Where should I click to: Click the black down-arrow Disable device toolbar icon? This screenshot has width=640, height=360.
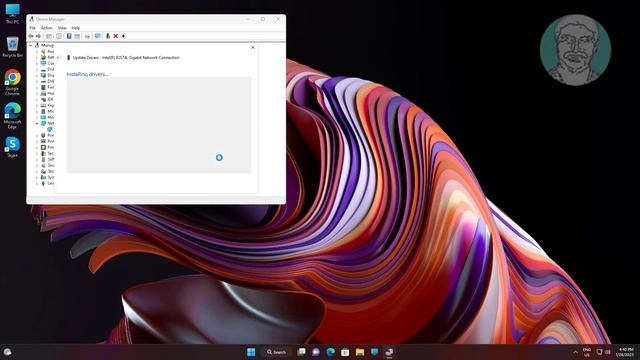pyautogui.click(x=123, y=36)
